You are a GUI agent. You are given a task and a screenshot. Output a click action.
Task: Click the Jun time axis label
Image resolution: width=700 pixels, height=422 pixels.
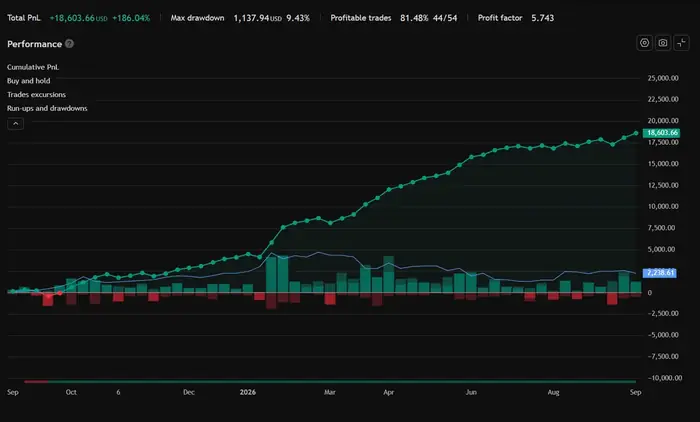(x=471, y=392)
